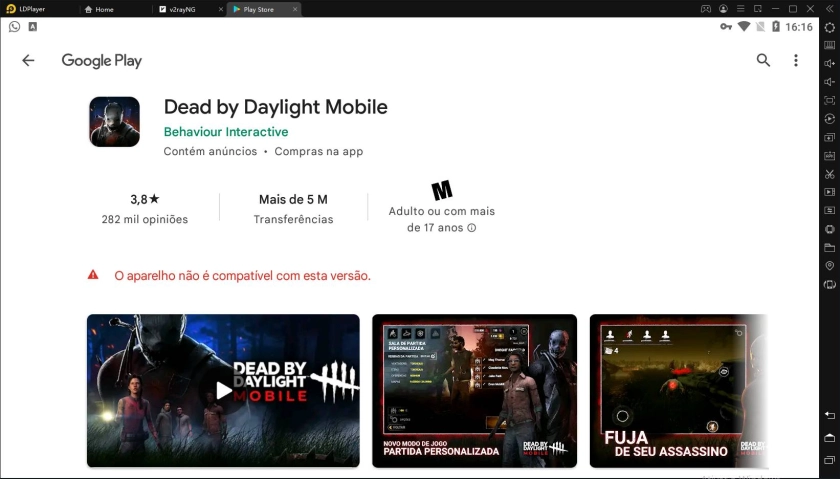This screenshot has width=840, height=479.
Task: Toggle fullscreen mode in sidebar
Action: [x=829, y=100]
